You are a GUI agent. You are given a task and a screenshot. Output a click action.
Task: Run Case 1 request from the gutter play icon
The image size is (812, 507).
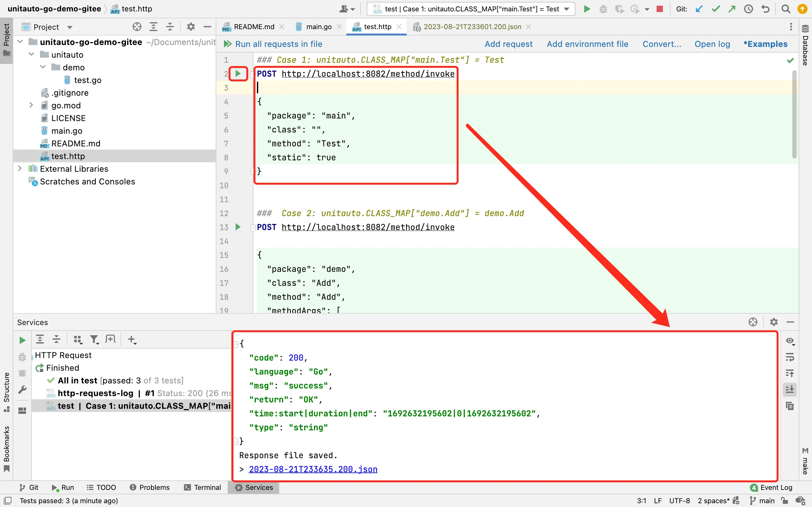[x=238, y=74]
